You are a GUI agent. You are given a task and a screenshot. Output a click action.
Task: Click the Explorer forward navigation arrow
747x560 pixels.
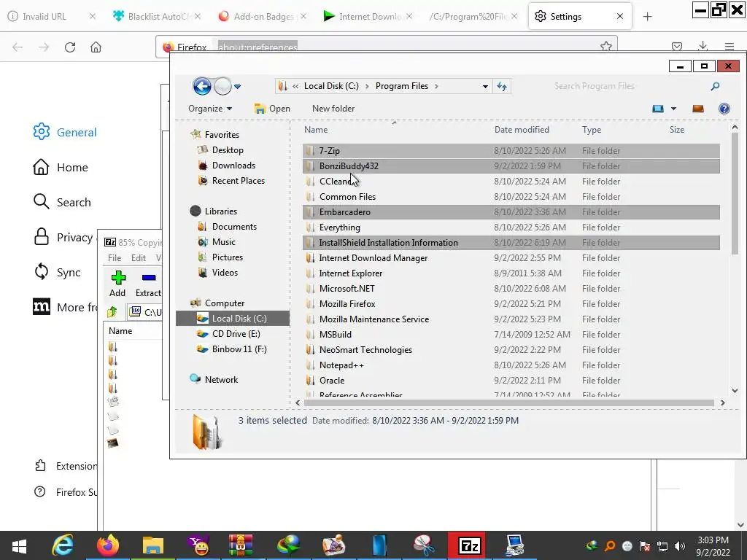point(222,86)
